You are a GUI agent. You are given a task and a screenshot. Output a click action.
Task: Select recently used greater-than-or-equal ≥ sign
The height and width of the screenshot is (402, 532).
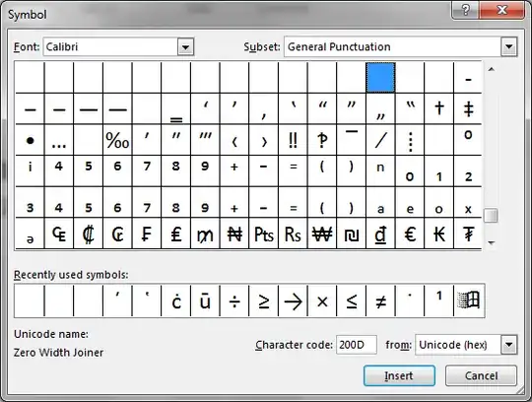(x=263, y=301)
